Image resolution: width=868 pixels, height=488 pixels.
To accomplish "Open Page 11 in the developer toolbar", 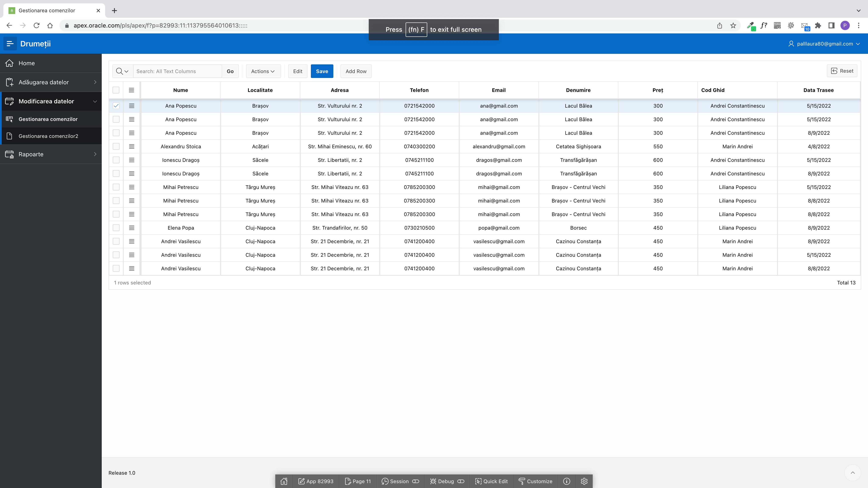I will point(358,481).
